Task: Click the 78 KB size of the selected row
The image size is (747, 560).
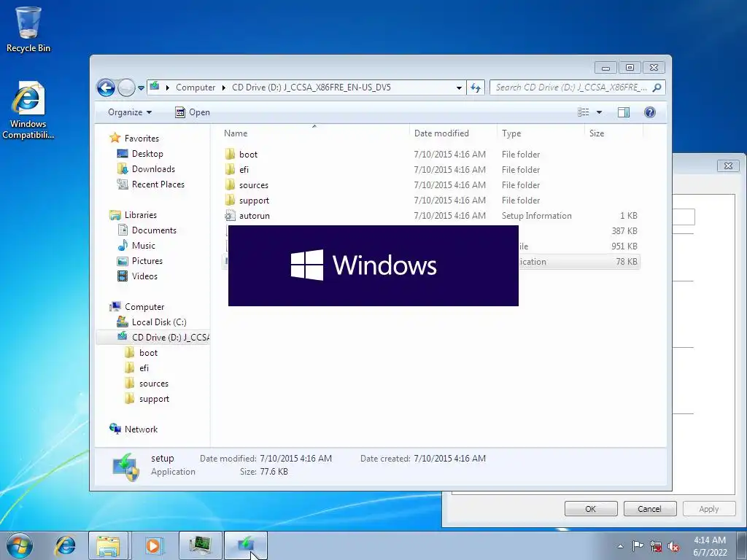Action: point(626,262)
